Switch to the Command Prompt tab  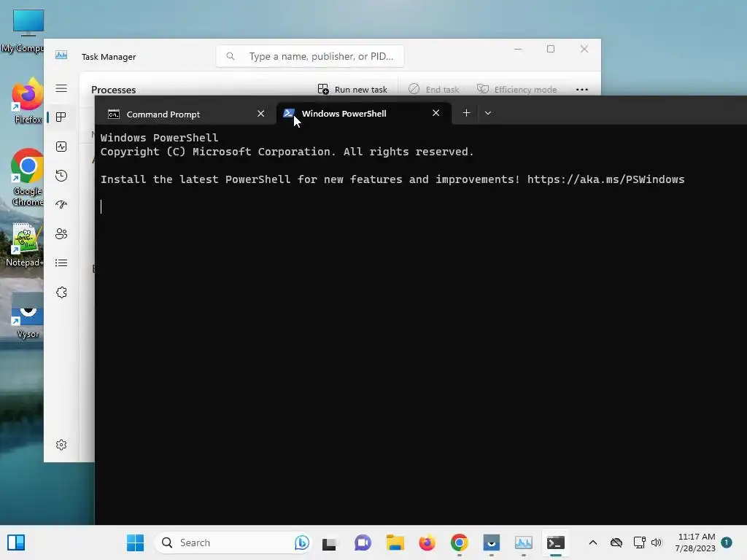click(x=186, y=114)
